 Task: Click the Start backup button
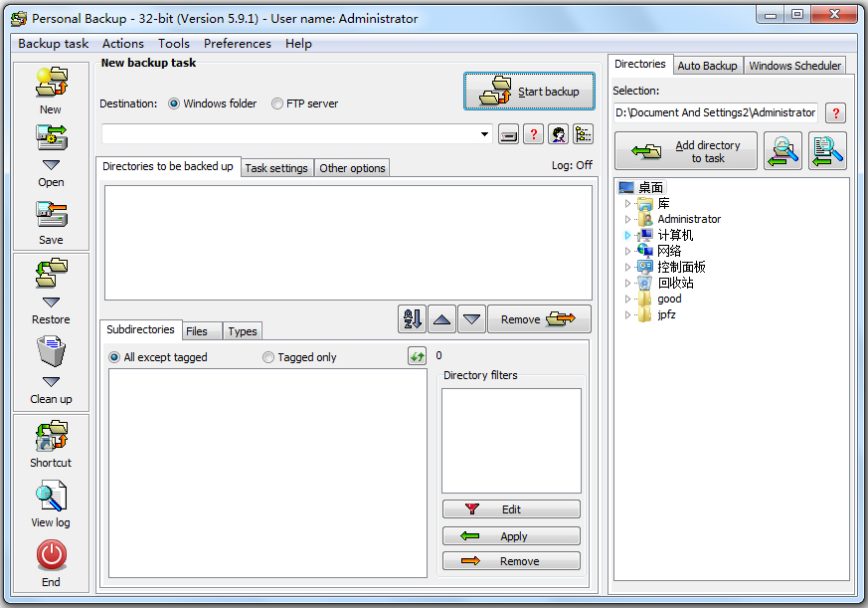(x=529, y=92)
